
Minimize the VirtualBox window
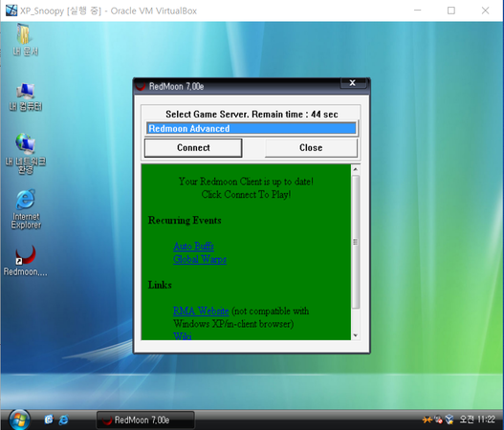point(418,11)
